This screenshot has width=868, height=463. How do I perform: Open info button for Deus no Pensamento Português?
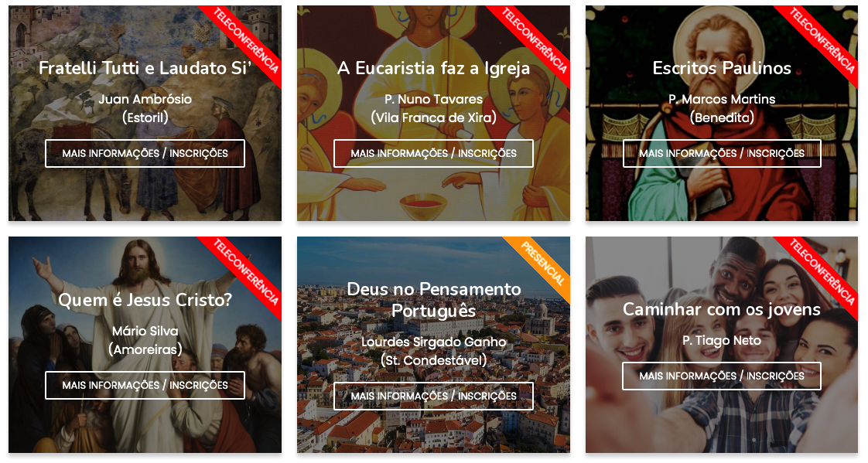(x=433, y=396)
